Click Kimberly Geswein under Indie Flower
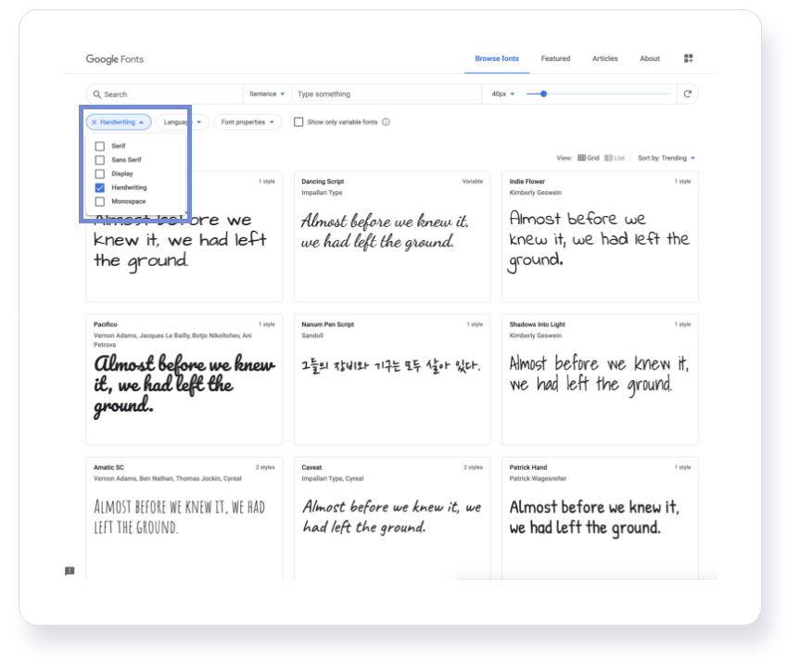 (x=535, y=193)
